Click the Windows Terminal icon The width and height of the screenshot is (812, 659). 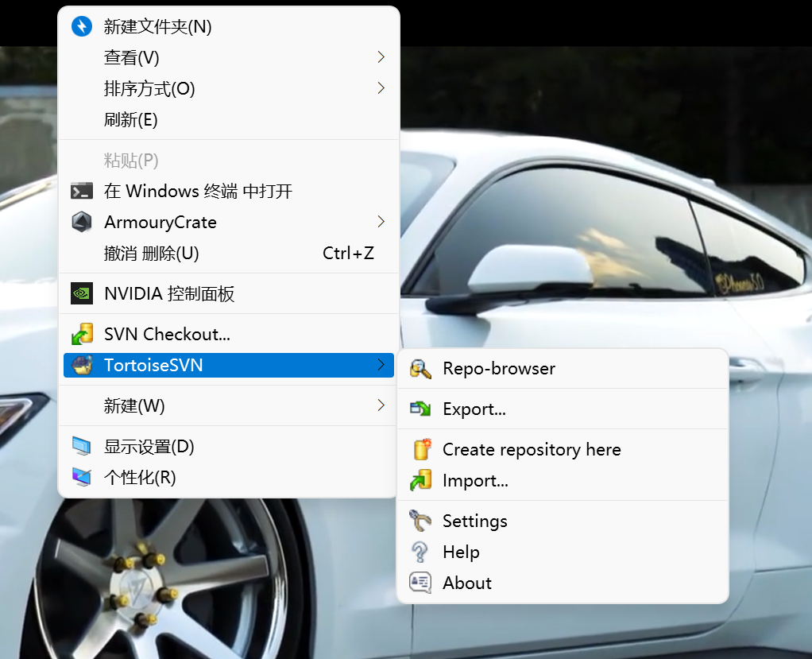click(82, 191)
